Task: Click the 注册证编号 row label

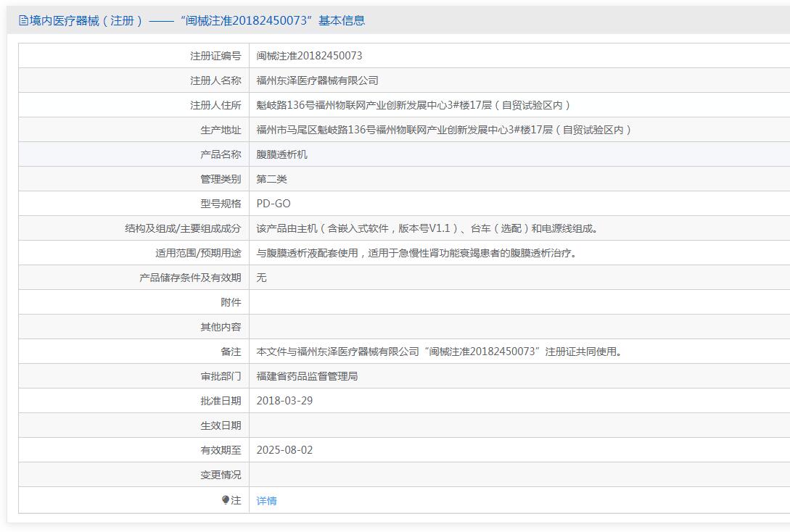Action: tap(215, 56)
